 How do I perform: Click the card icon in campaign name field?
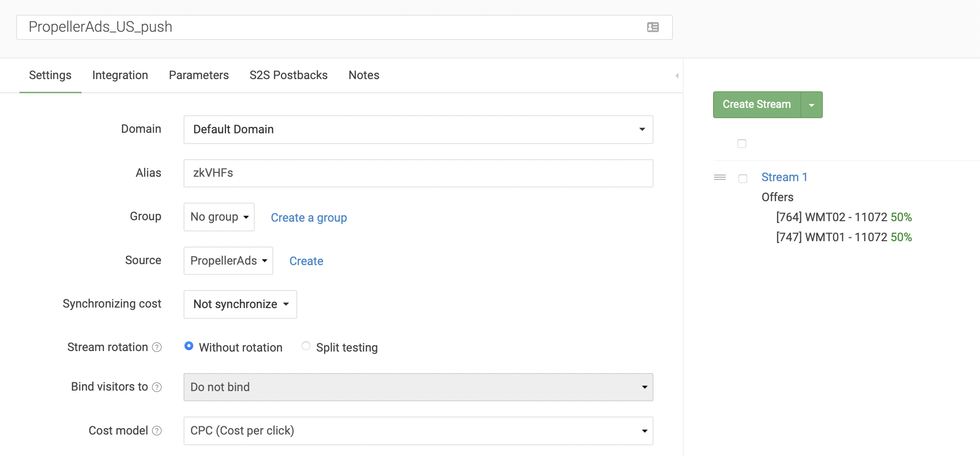[x=653, y=27]
